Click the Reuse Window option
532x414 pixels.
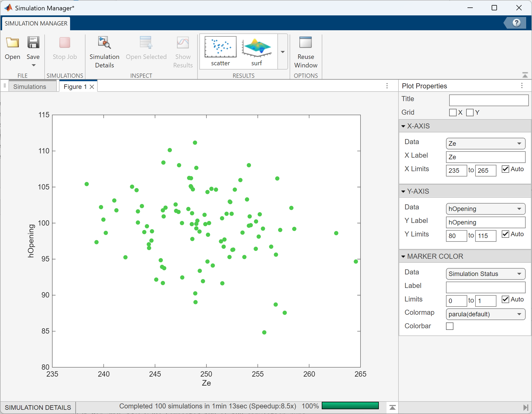pyautogui.click(x=306, y=52)
